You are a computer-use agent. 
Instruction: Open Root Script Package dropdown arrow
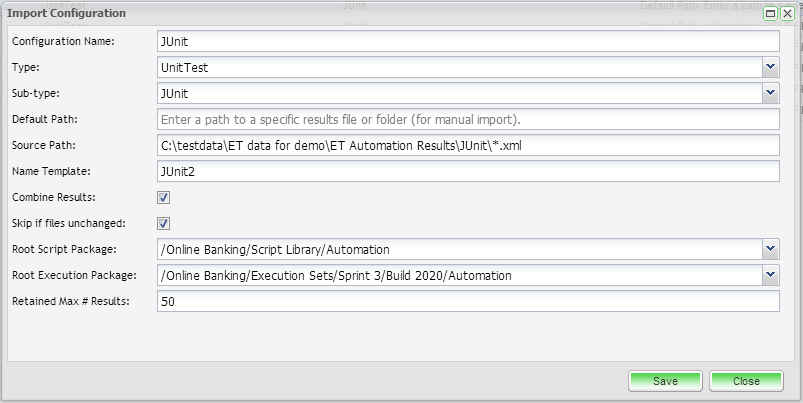point(770,249)
